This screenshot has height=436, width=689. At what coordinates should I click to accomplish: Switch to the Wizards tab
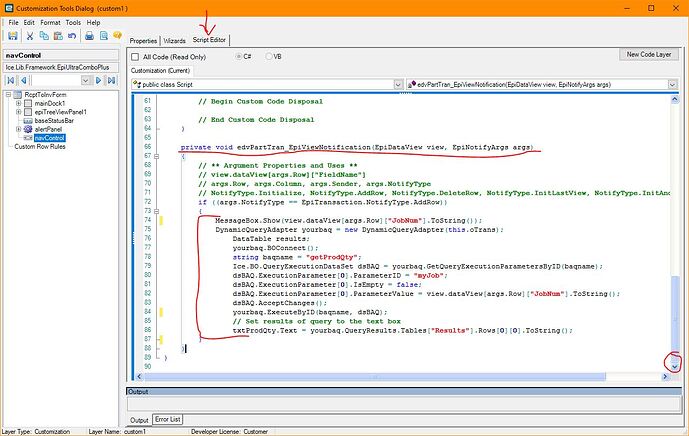175,40
